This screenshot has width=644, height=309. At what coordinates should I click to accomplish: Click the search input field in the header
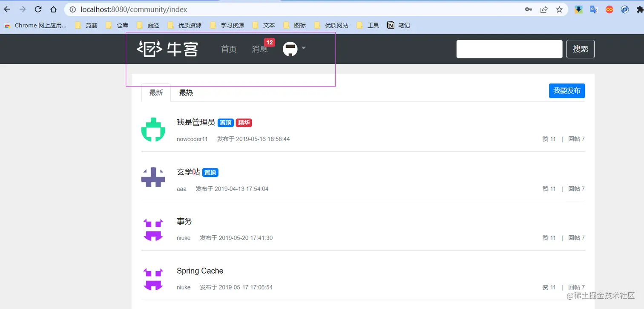pyautogui.click(x=509, y=49)
